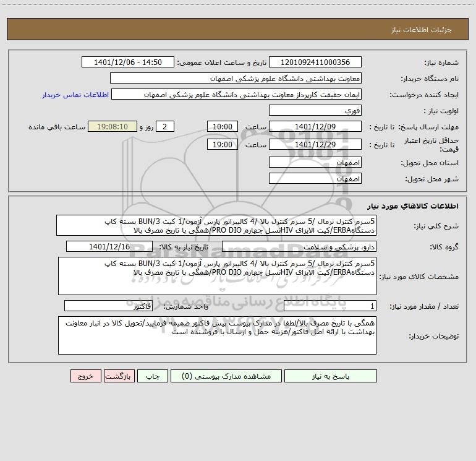Click the استان محل تحویل label
The width and height of the screenshot is (476, 461).
click(x=430, y=163)
